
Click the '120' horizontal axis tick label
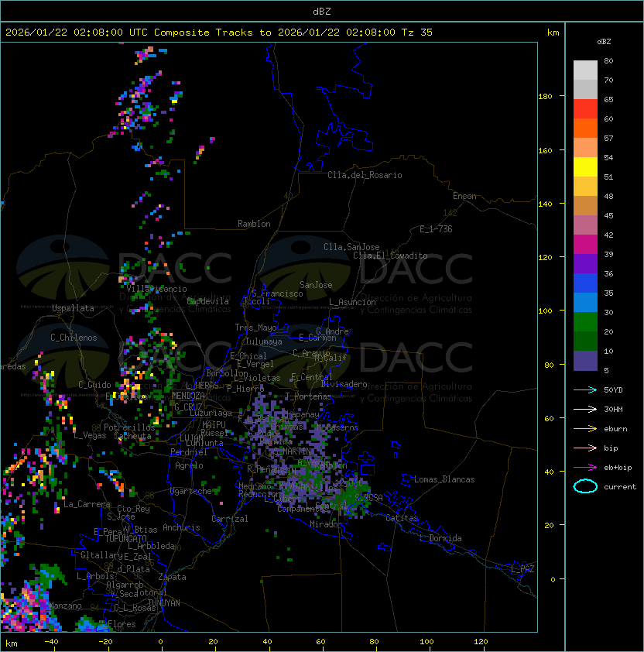[481, 642]
